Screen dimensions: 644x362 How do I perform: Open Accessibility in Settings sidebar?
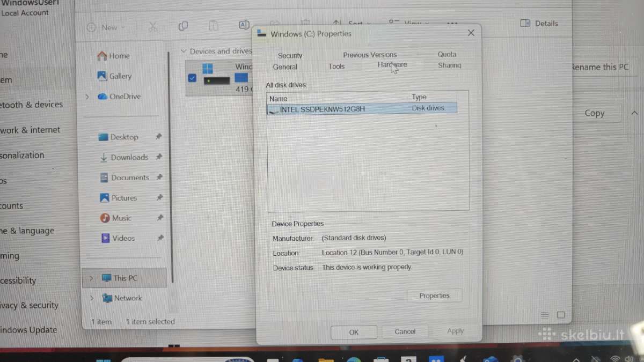tap(18, 280)
